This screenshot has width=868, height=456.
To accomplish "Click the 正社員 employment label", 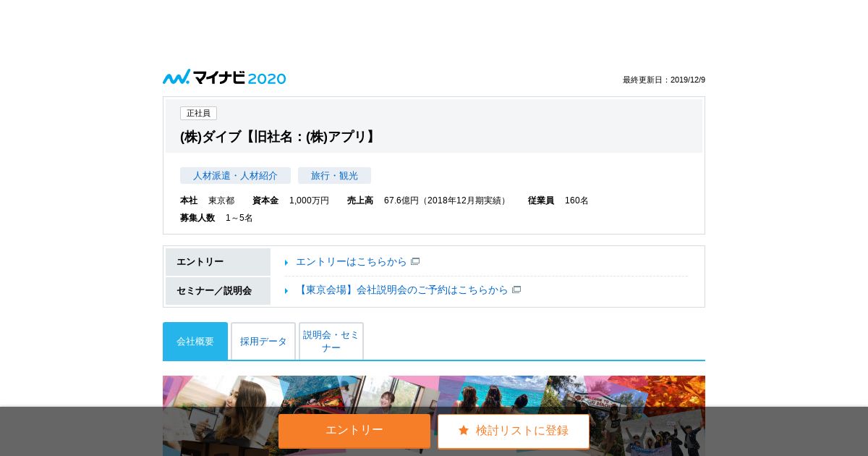I will point(198,113).
